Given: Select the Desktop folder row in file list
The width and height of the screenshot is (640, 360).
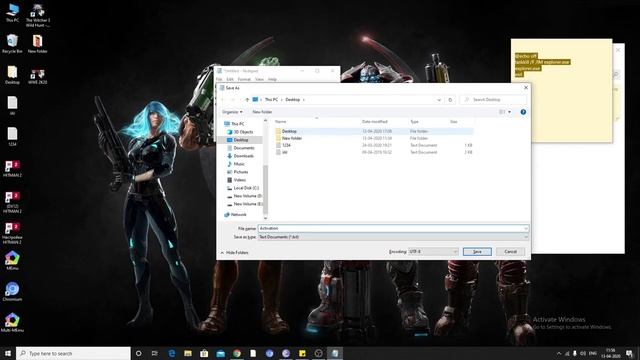Looking at the screenshot, I should [373, 131].
